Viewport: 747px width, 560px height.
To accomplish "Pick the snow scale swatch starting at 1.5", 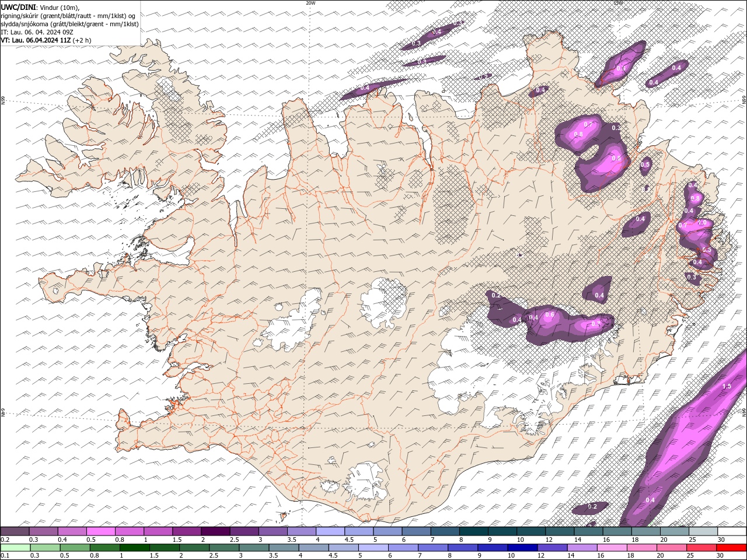I will tap(187, 531).
